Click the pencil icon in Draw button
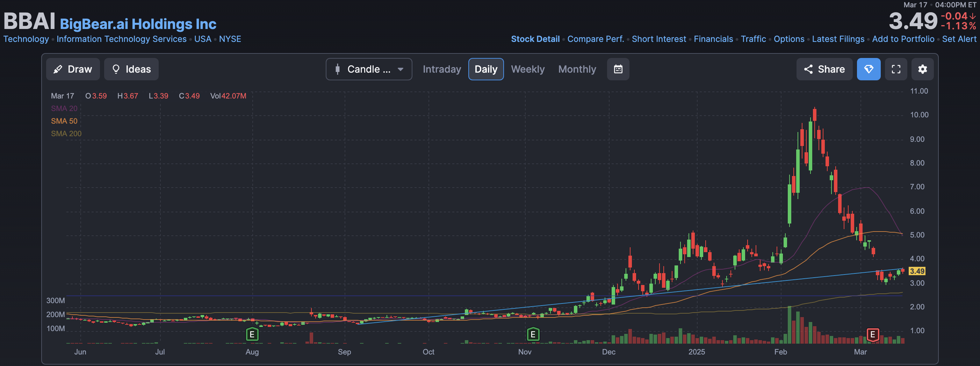Viewport: 980px width, 366px height. pyautogui.click(x=58, y=69)
